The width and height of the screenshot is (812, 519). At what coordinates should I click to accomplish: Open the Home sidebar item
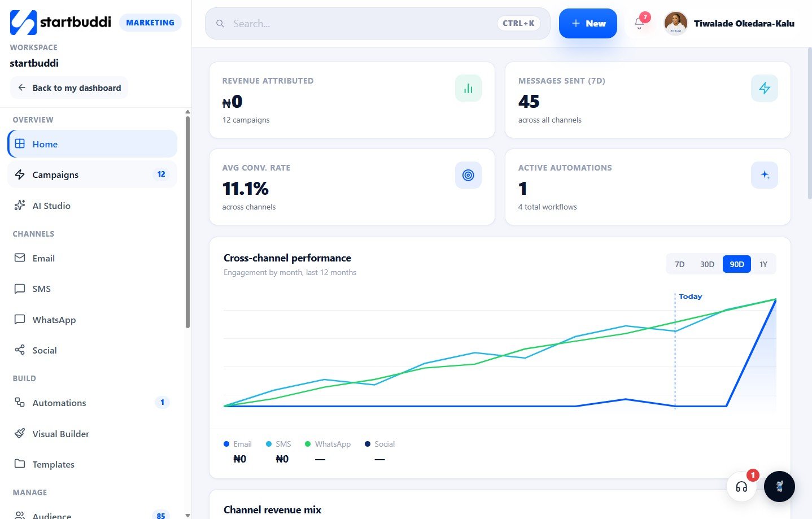(x=93, y=144)
